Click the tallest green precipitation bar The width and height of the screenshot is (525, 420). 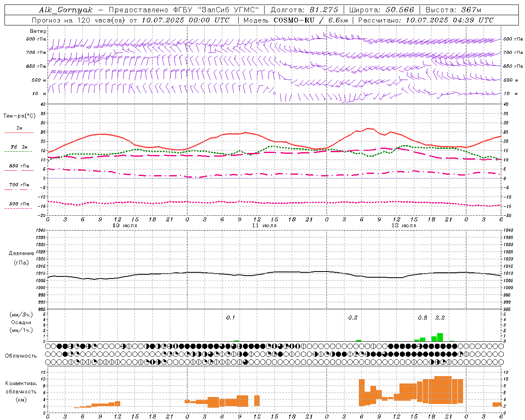(440, 337)
